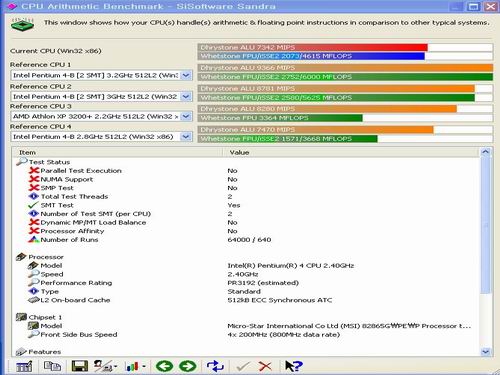Click the Sandra app icon in title bar
500x375 pixels.
(x=11, y=6)
